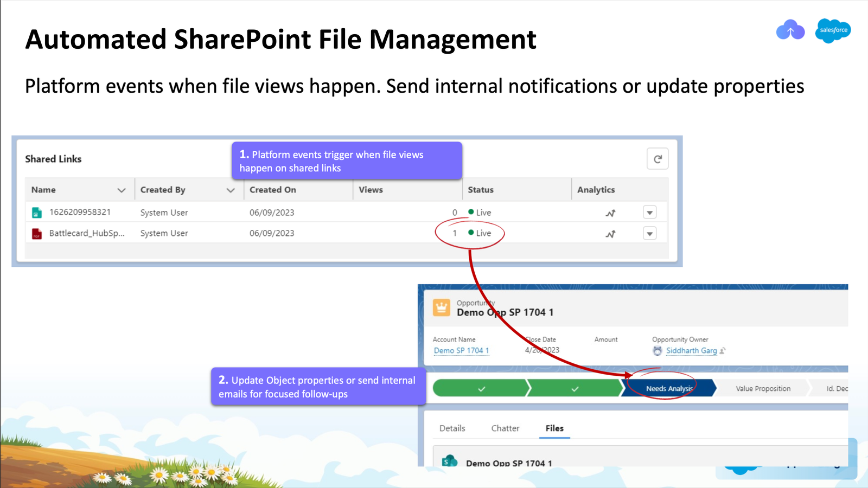Image resolution: width=868 pixels, height=488 pixels.
Task: Click the SharePoint icon beside Demo Opp
Action: click(449, 461)
